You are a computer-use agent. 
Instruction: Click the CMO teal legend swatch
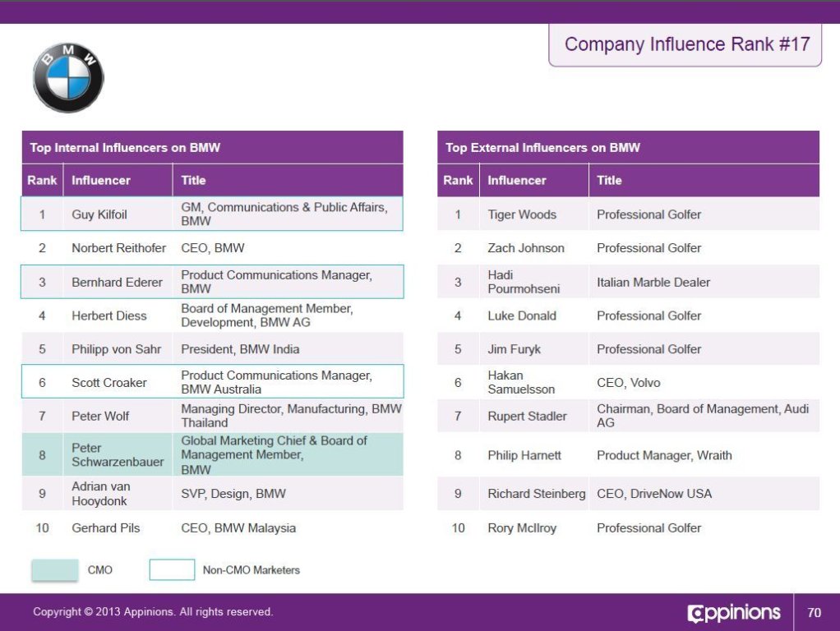coord(54,570)
